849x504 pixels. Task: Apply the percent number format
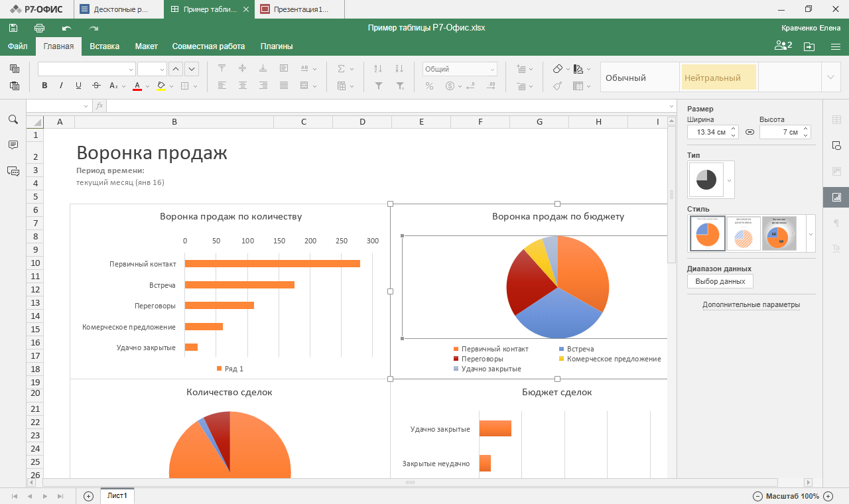click(429, 86)
